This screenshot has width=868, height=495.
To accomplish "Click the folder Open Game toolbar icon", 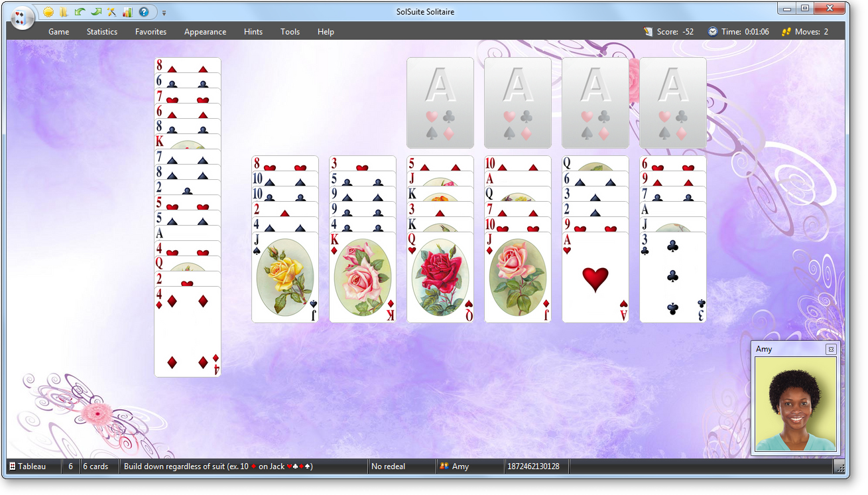I will 64,12.
